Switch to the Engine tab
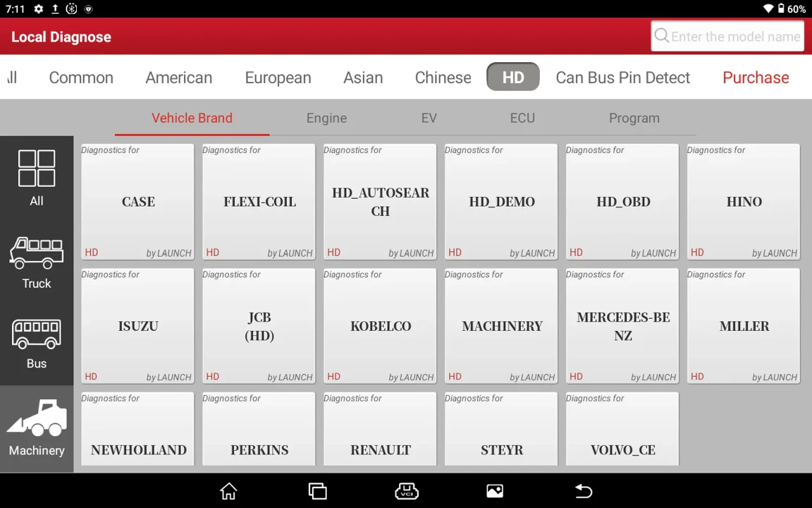Image resolution: width=812 pixels, height=508 pixels. [326, 118]
